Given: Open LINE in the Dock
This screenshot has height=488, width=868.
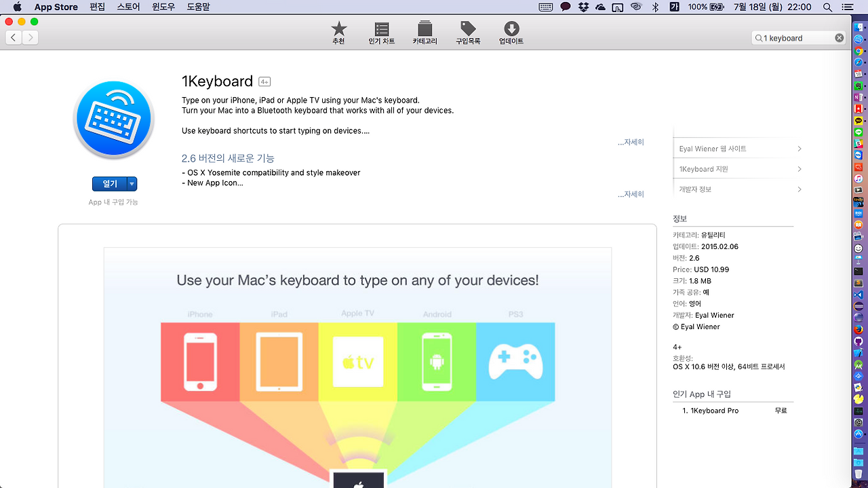Looking at the screenshot, I should 858,132.
